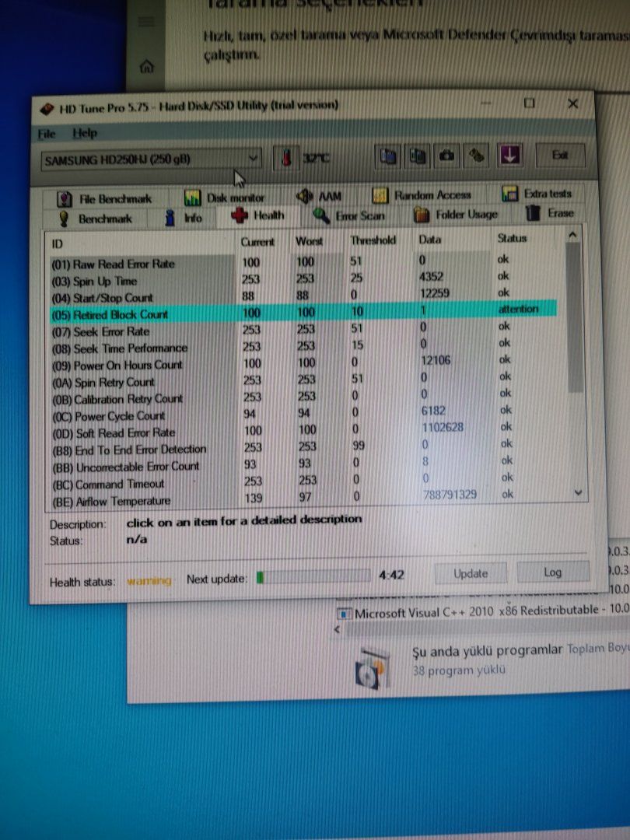Switch to the Random Access tab
Screen dimensions: 630x840
pyautogui.click(x=422, y=195)
